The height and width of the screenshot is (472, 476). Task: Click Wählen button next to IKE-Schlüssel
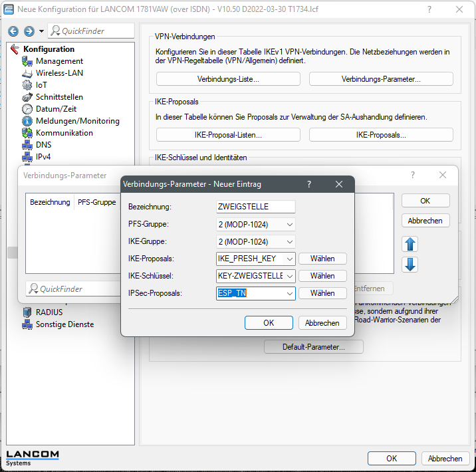(322, 276)
